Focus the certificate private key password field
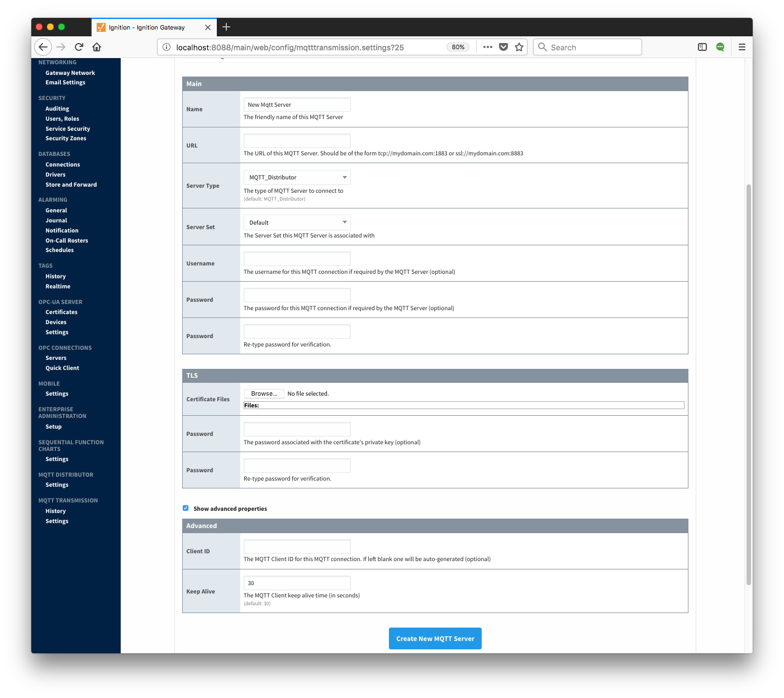Screen dimensions: 784x698 297,429
